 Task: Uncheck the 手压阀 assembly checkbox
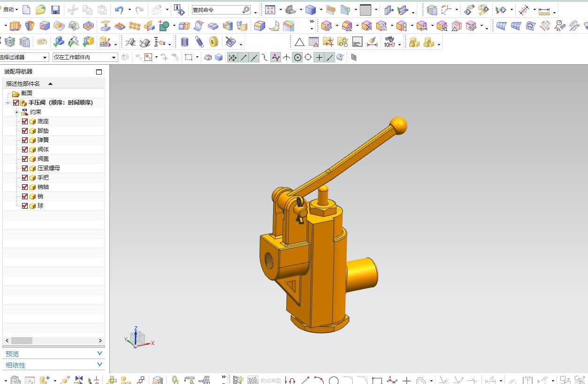click(x=16, y=103)
